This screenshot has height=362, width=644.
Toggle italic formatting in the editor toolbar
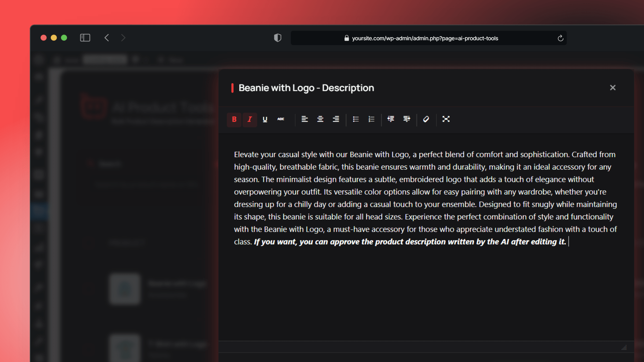(250, 119)
